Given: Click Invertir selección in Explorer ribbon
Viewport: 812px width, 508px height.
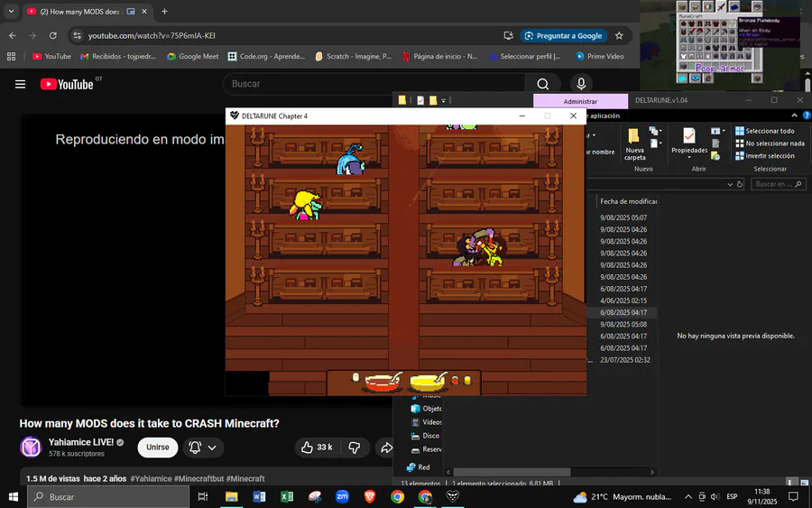Looking at the screenshot, I should click(x=764, y=156).
